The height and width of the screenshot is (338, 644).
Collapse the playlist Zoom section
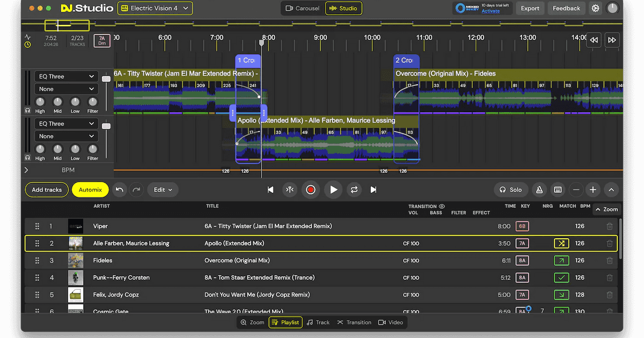point(606,210)
